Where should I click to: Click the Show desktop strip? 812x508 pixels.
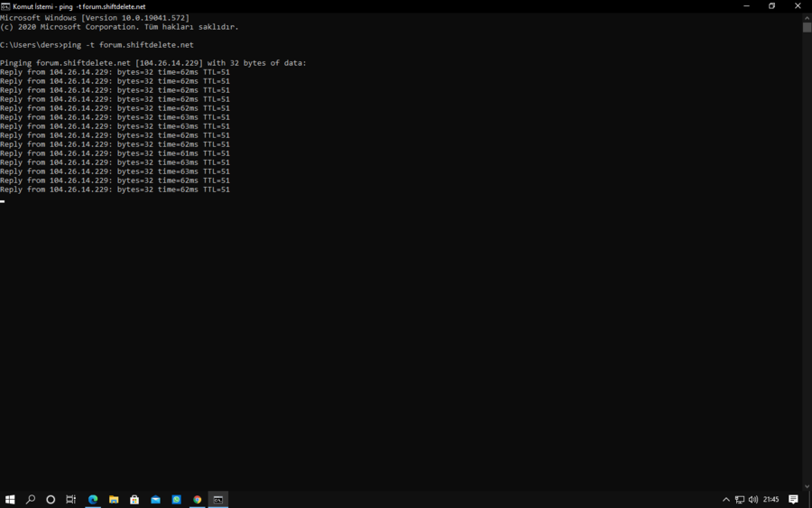pyautogui.click(x=810, y=499)
